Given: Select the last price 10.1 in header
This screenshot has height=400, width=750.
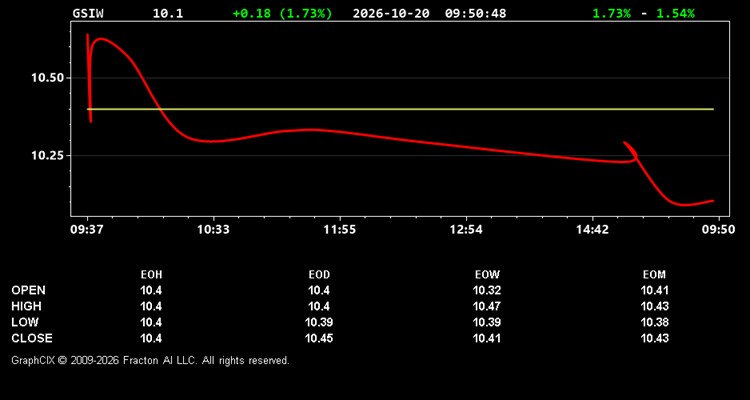Looking at the screenshot, I should 168,13.
